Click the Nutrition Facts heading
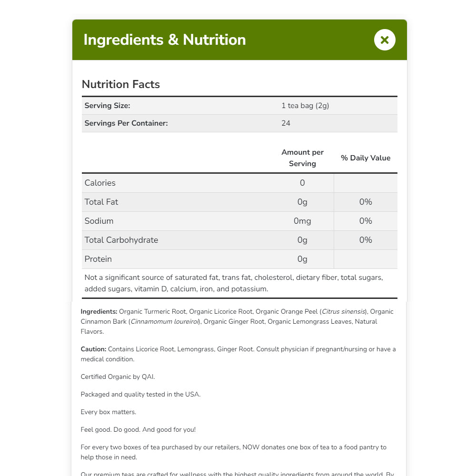The image size is (476, 476). click(121, 84)
